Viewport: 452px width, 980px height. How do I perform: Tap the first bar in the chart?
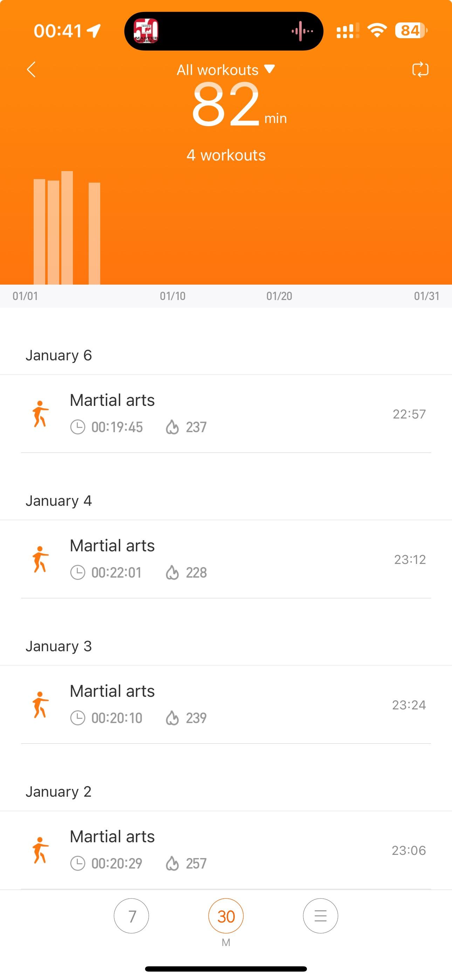pos(39,232)
